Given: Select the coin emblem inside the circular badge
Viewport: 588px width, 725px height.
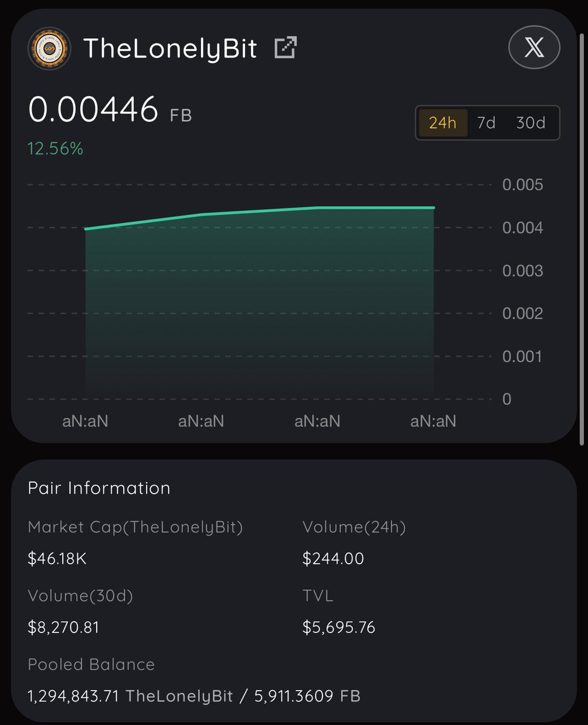Looking at the screenshot, I should coord(50,47).
